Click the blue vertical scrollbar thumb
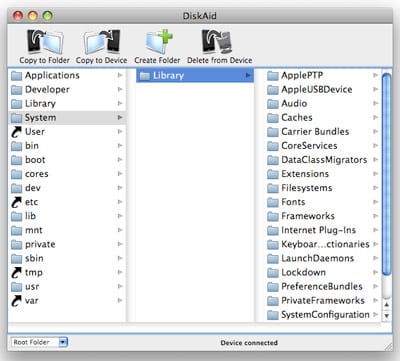400x361 pixels. click(x=386, y=174)
